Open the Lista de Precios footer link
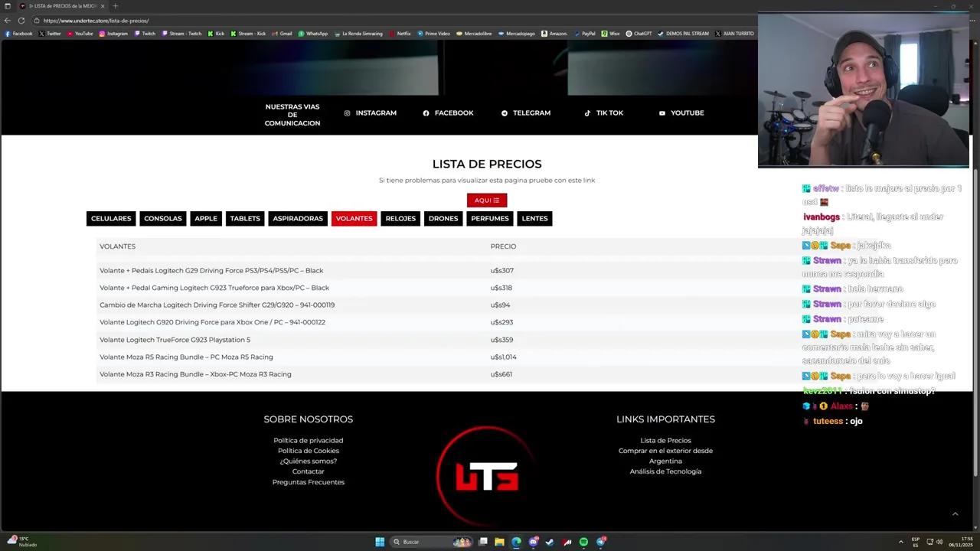 point(665,441)
